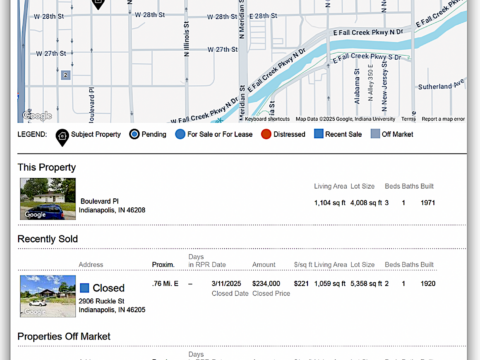The height and width of the screenshot is (360, 480).
Task: Click the blue Closed status square
Action: click(x=85, y=288)
